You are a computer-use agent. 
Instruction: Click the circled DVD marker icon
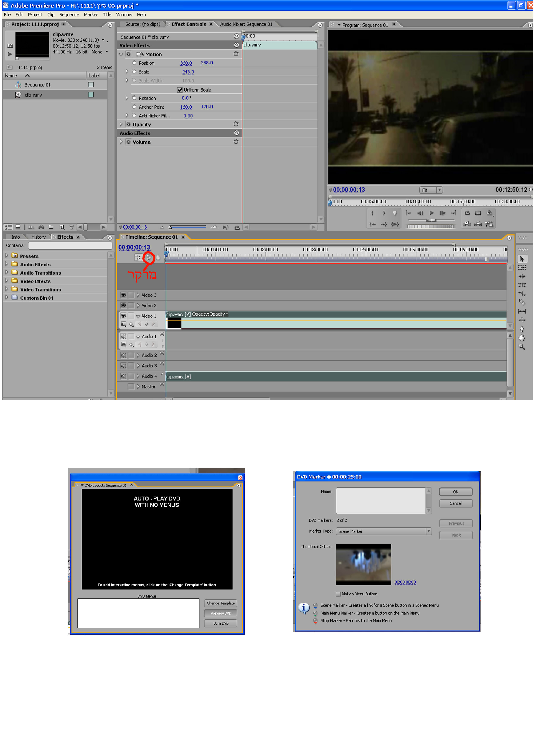pyautogui.click(x=148, y=258)
